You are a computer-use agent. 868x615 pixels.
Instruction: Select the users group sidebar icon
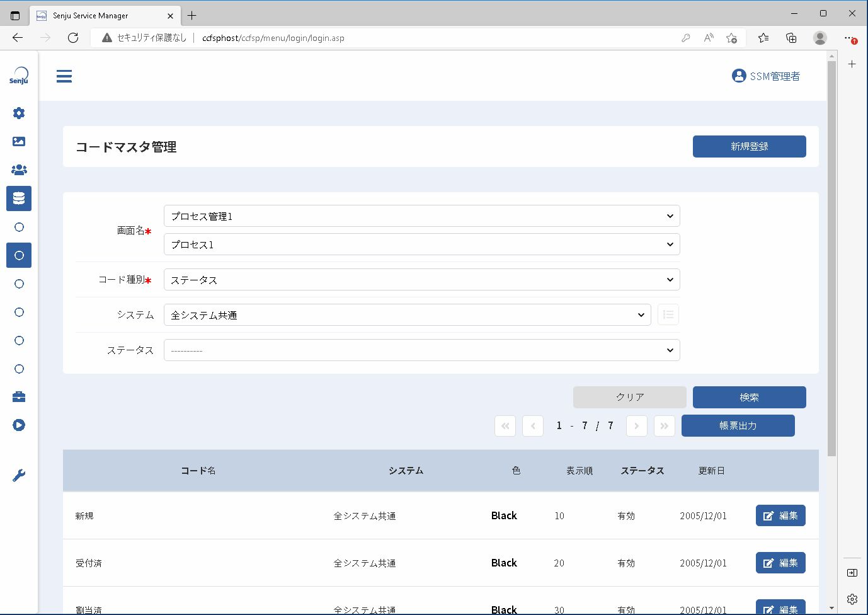click(19, 170)
